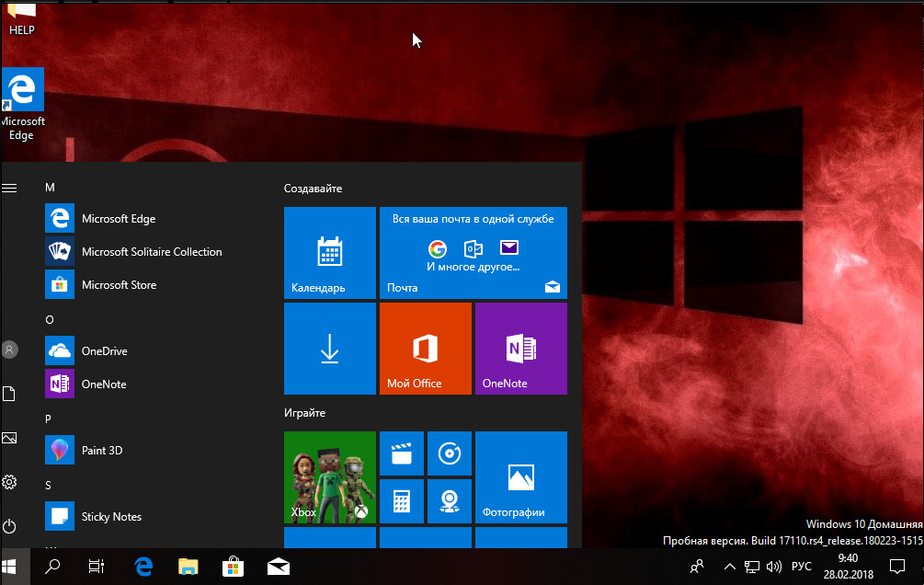Open the volume control in tray
This screenshot has width=924, height=585.
click(774, 567)
